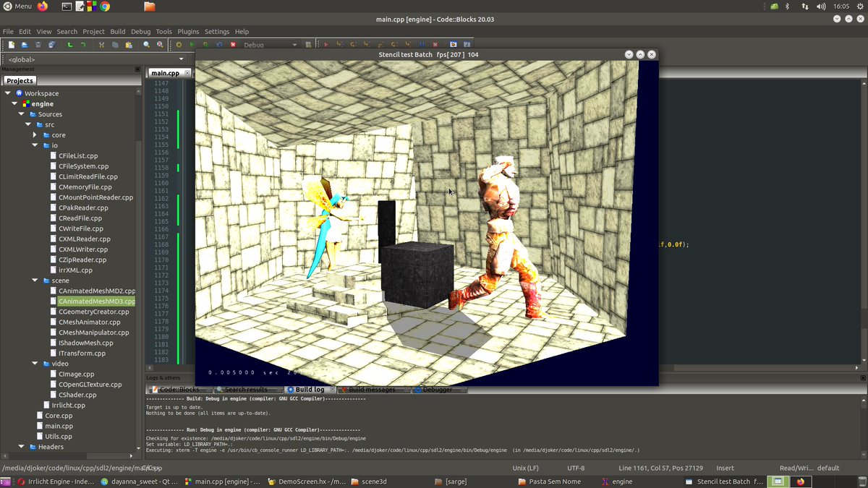This screenshot has height=488, width=868.
Task: Start debugging with the Debug run icon
Action: pyautogui.click(x=325, y=45)
